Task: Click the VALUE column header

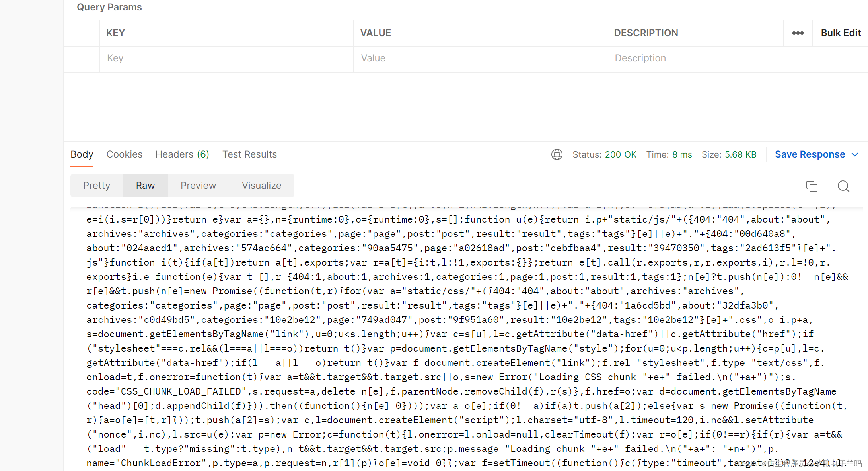Action: coord(376,33)
